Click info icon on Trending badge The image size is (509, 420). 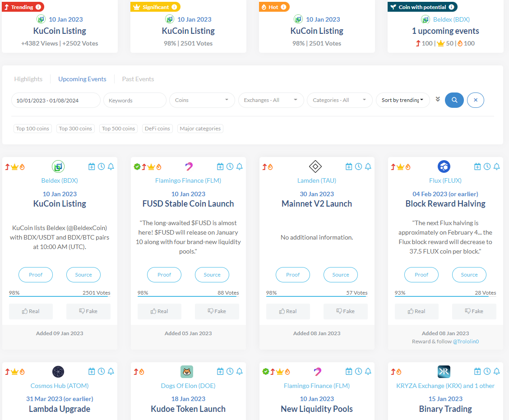[x=38, y=7]
